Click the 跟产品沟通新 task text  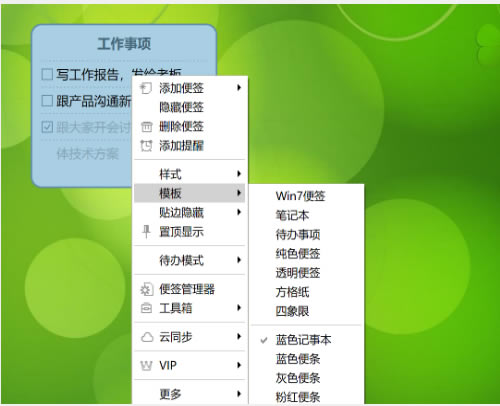coord(94,101)
